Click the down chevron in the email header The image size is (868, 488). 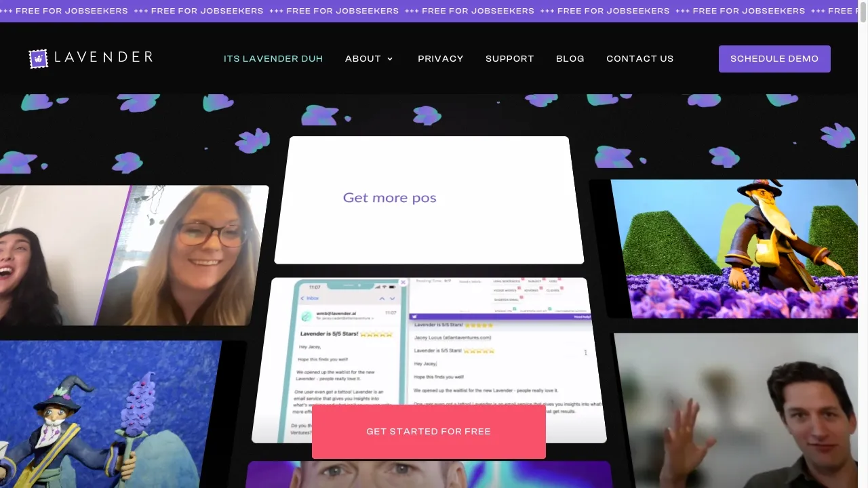[x=393, y=298]
